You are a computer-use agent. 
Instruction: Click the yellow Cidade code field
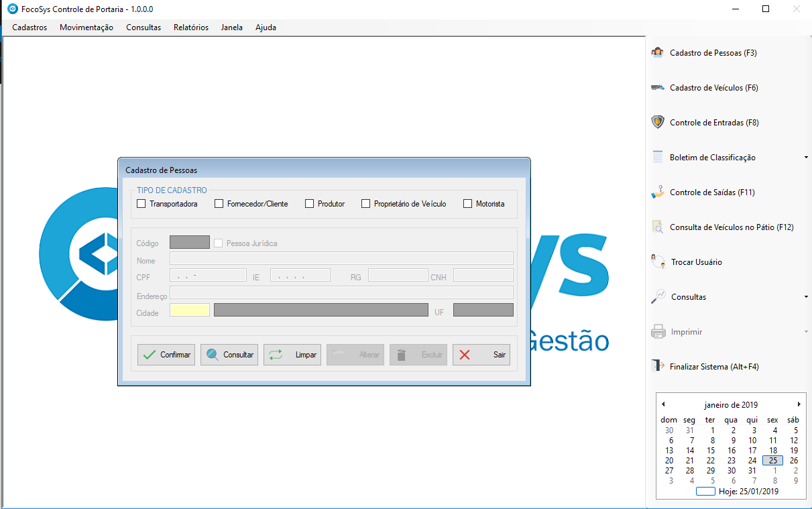pos(190,310)
